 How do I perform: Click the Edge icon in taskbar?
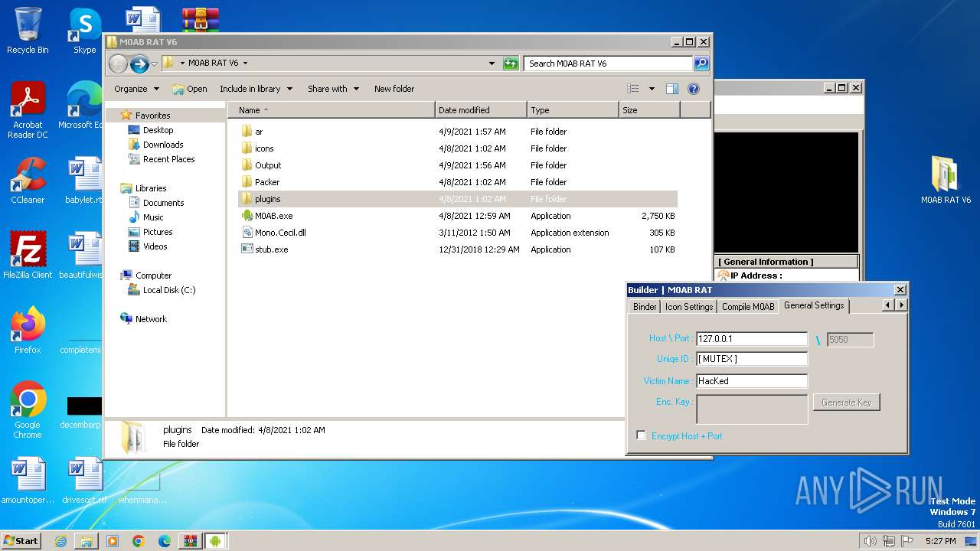tap(164, 541)
